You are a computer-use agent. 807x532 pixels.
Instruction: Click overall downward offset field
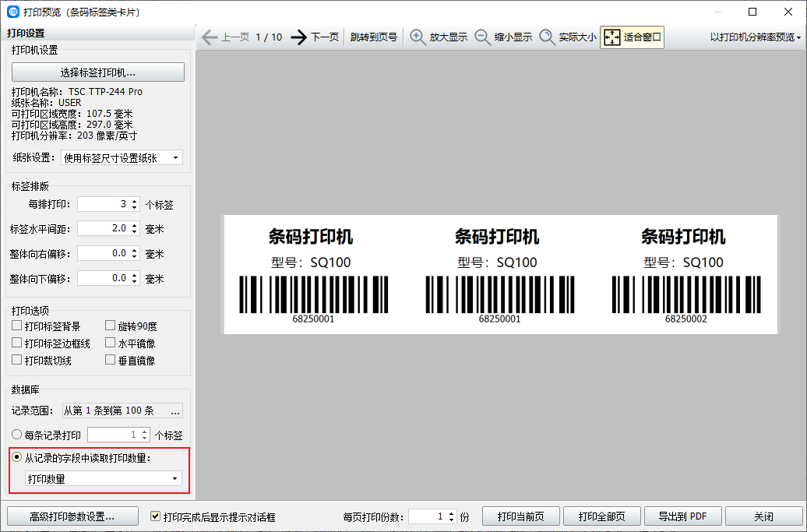(104, 278)
